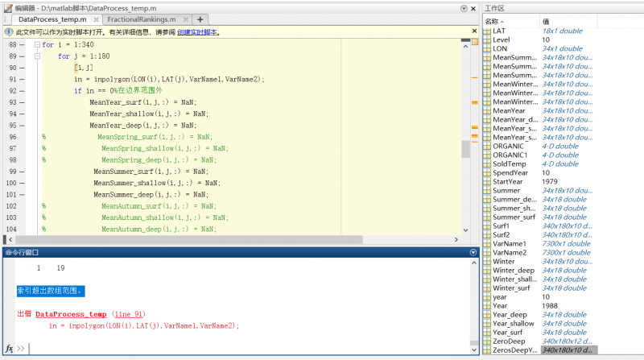The image size is (644, 360).
Task: Select ZerosDeepY variable in workspace
Action: tap(515, 350)
